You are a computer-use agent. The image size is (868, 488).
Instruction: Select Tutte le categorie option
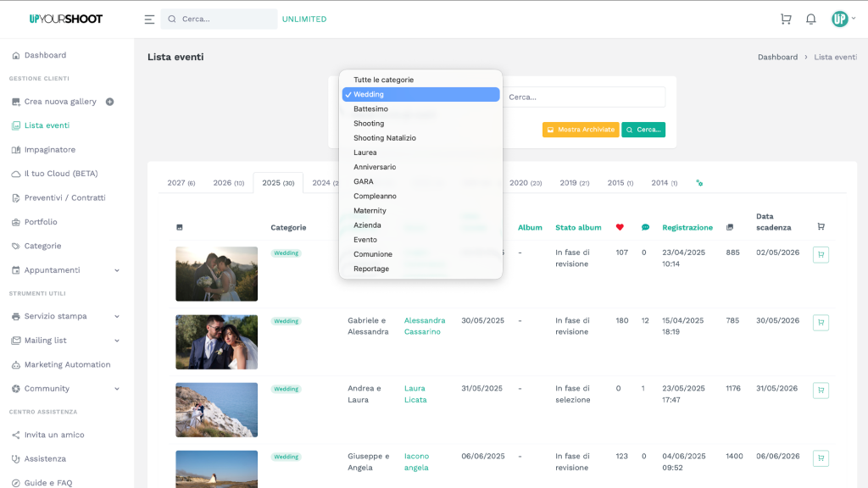coord(383,80)
